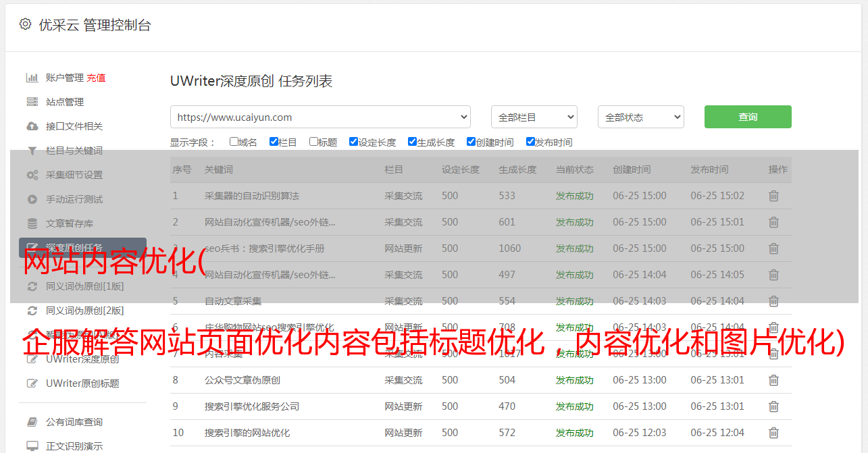Click the 当前状态 column header
The height and width of the screenshot is (453, 868).
(575, 169)
